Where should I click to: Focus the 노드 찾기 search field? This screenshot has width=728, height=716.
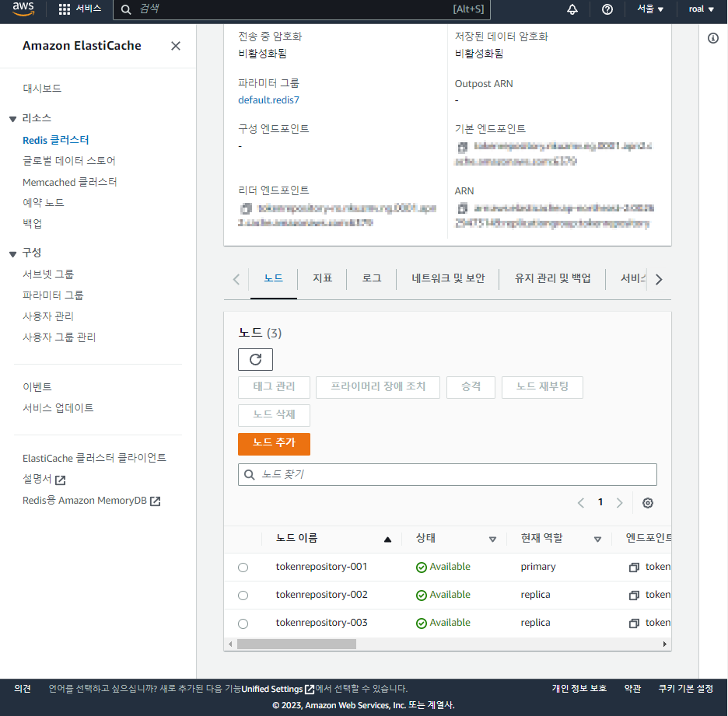[x=447, y=475]
